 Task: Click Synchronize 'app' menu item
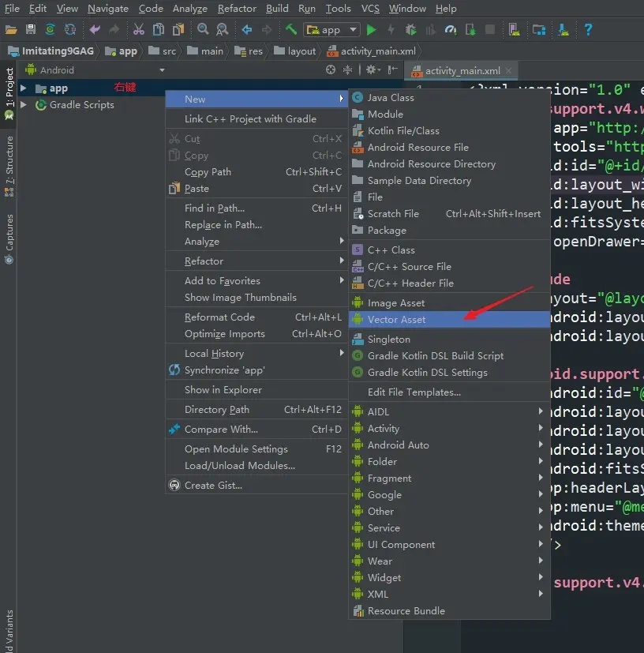(x=256, y=370)
